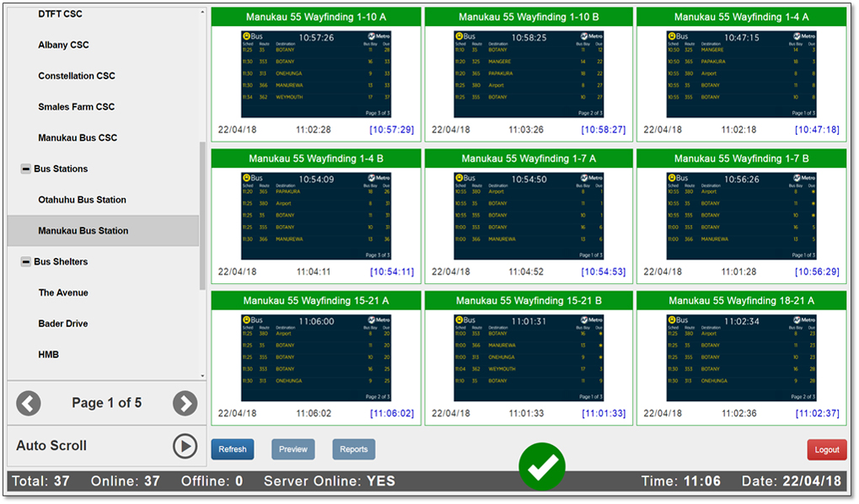Open the Reports button
The image size is (859, 504).
pos(353,449)
